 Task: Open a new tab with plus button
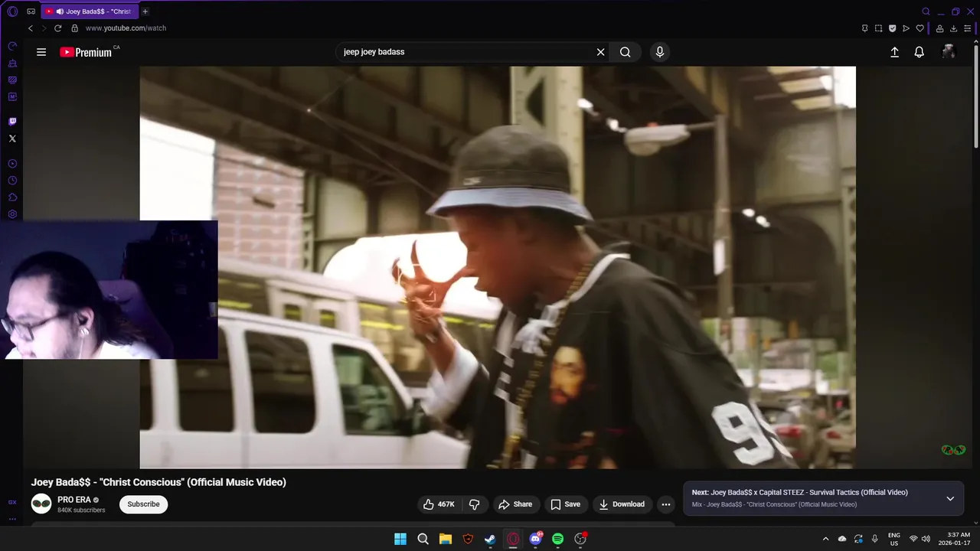pos(145,11)
